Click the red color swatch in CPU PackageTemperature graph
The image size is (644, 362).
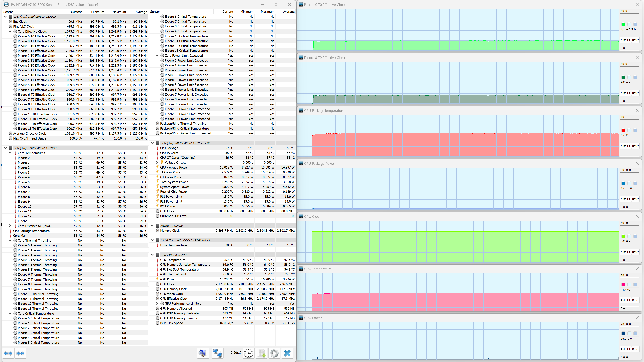pos(623,130)
